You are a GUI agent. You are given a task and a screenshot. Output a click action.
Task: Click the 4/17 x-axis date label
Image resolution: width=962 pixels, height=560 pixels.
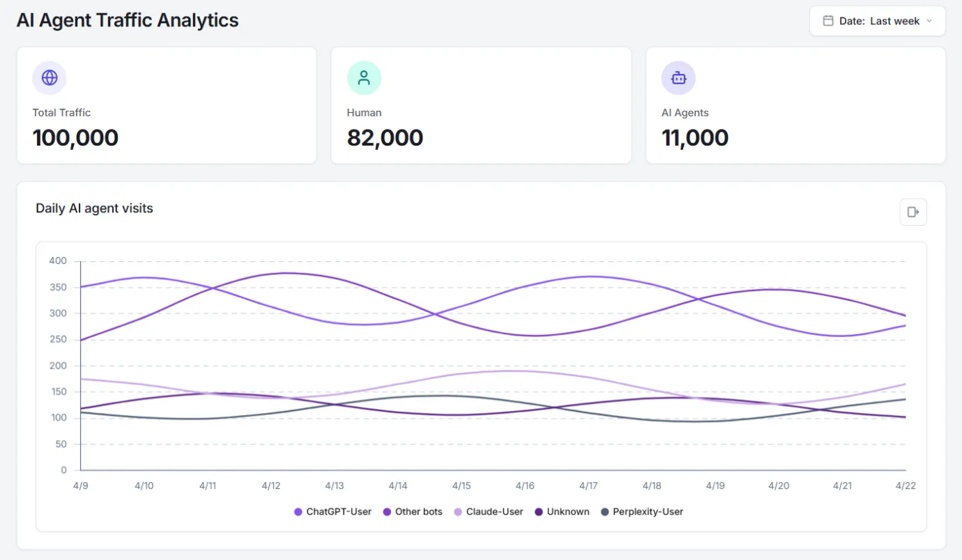coord(588,485)
